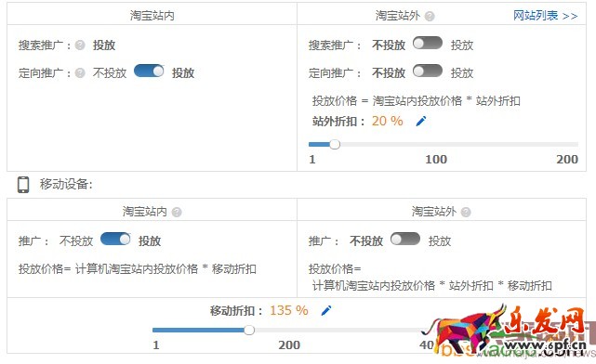This screenshot has height=364, width=596.
Task: Enable mobile 淘宝站外 推广 switch
Action: pyautogui.click(x=405, y=240)
